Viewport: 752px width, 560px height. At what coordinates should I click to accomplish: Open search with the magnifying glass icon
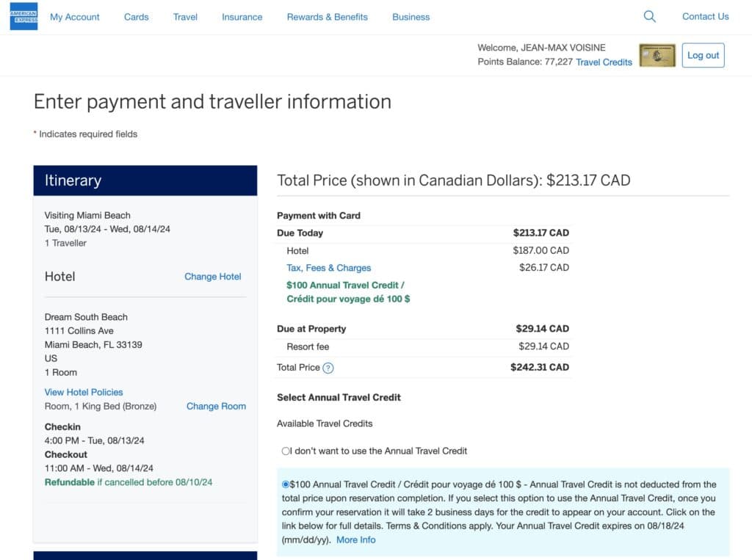coord(649,16)
